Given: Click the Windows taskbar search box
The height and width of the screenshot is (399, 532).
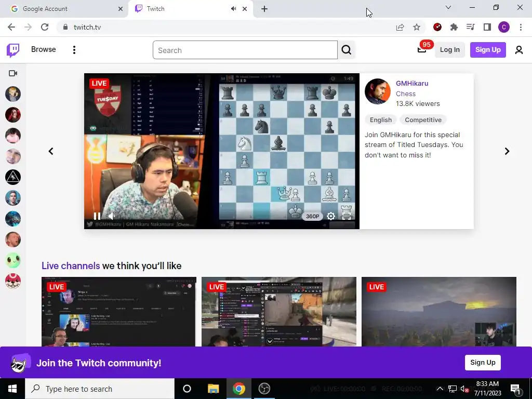Looking at the screenshot, I should (x=100, y=389).
